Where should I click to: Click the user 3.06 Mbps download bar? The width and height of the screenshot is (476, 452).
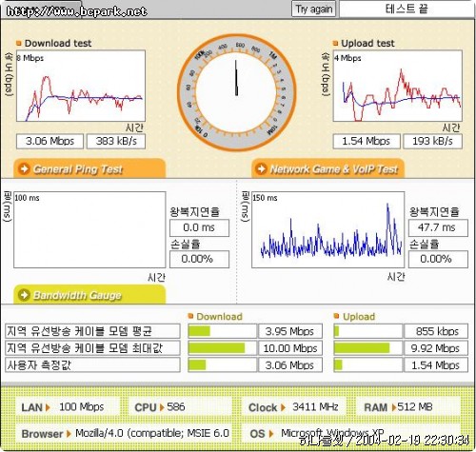222,364
